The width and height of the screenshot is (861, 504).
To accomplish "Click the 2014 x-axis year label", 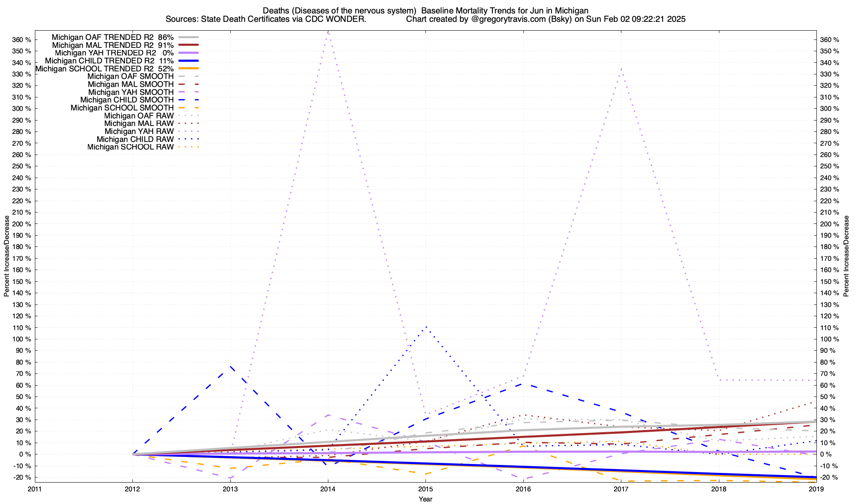I will click(327, 489).
